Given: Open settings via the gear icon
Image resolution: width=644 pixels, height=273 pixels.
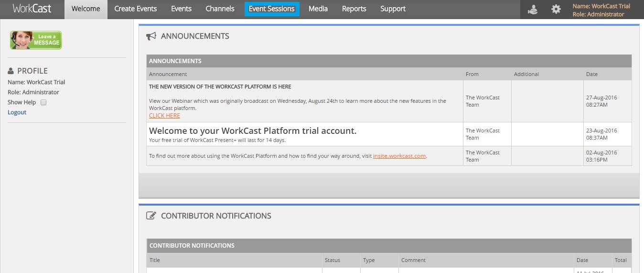Looking at the screenshot, I should 556,9.
